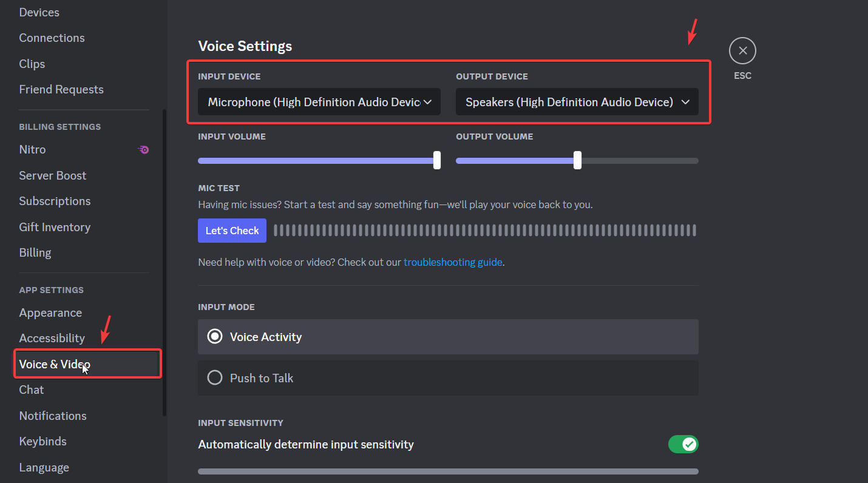Open Friend Requests settings
Image resolution: width=868 pixels, height=483 pixels.
click(61, 89)
